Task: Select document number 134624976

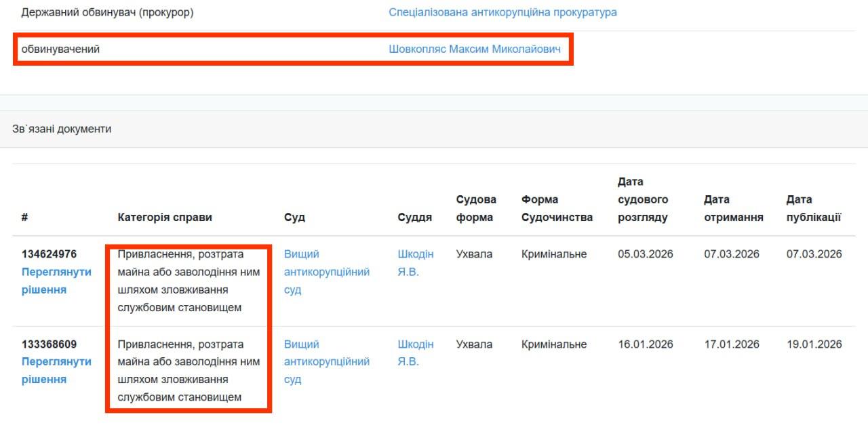Action: pos(50,254)
